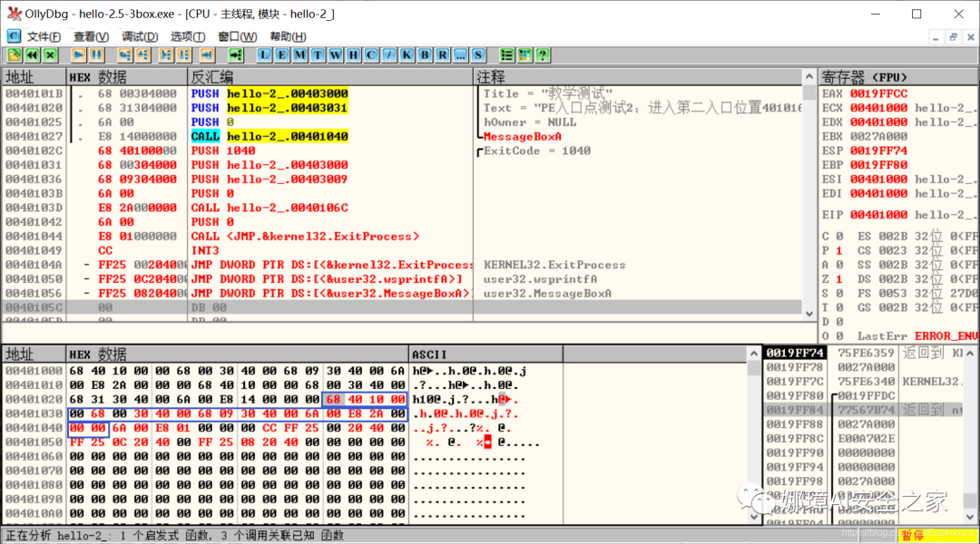Click the Execute till return icon

[x=208, y=55]
